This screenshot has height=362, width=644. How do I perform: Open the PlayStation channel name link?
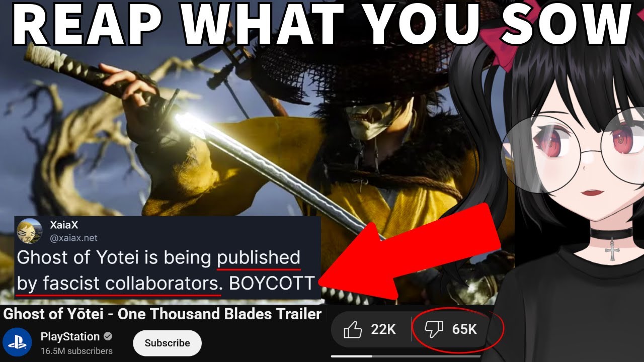click(x=70, y=336)
